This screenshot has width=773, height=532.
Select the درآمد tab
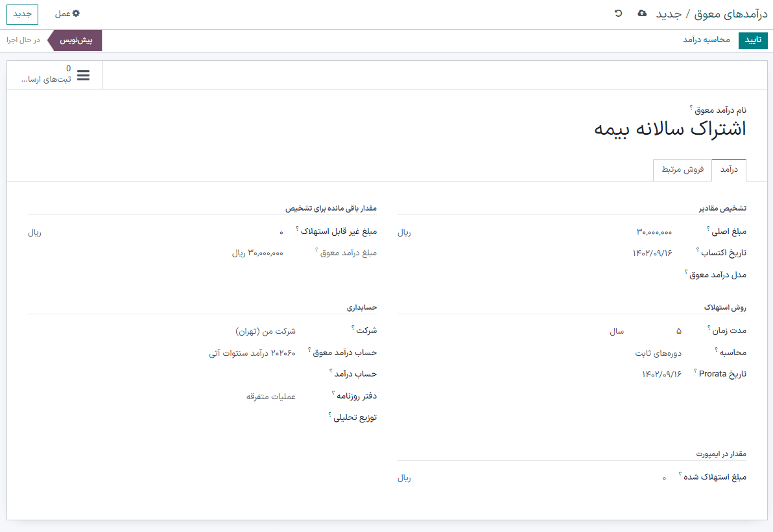730,169
